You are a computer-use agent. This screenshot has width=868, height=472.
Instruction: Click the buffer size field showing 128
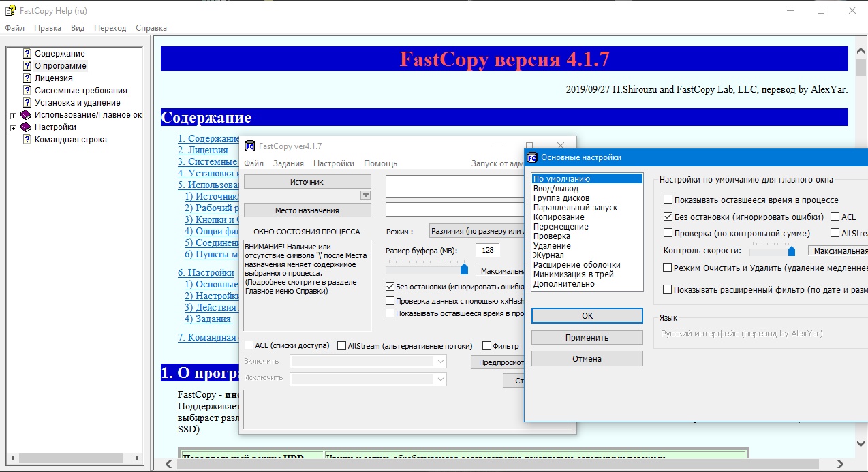point(489,250)
